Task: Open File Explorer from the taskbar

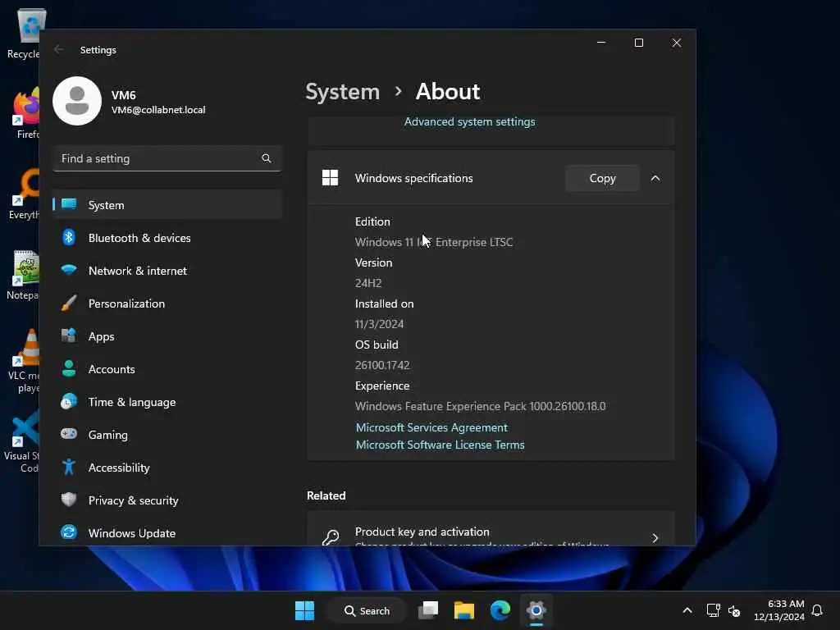Action: tap(464, 610)
